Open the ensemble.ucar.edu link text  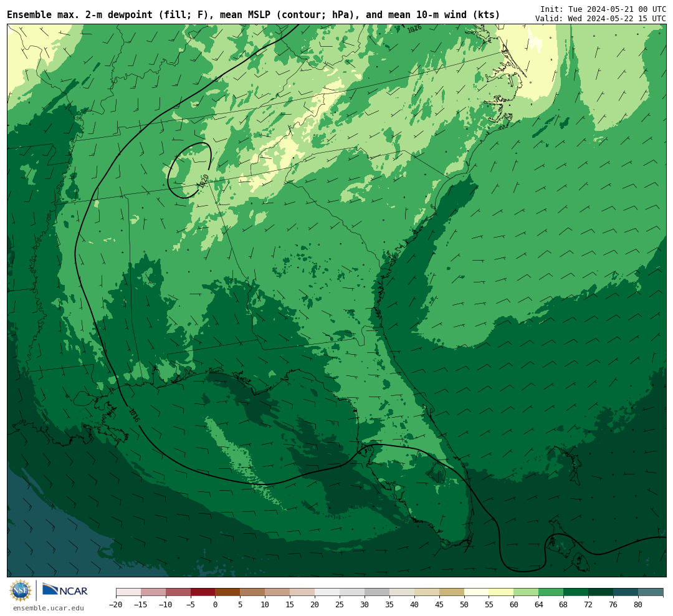click(49, 608)
